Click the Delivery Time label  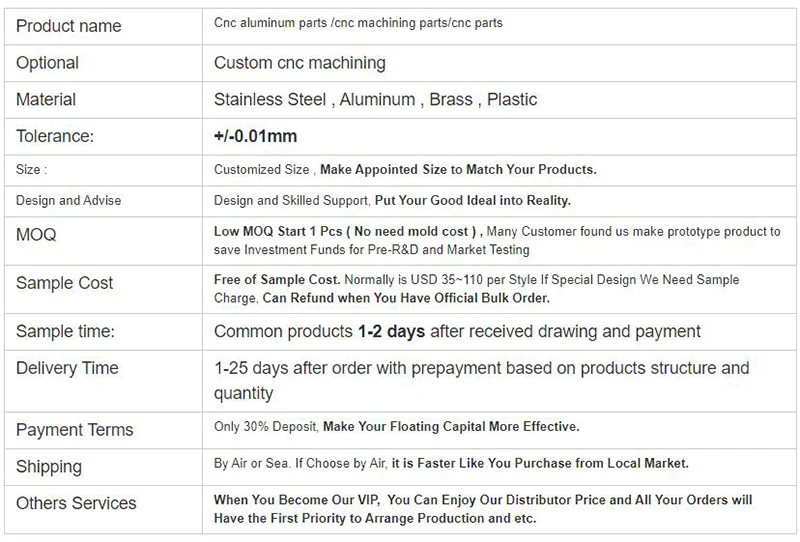coord(67,368)
